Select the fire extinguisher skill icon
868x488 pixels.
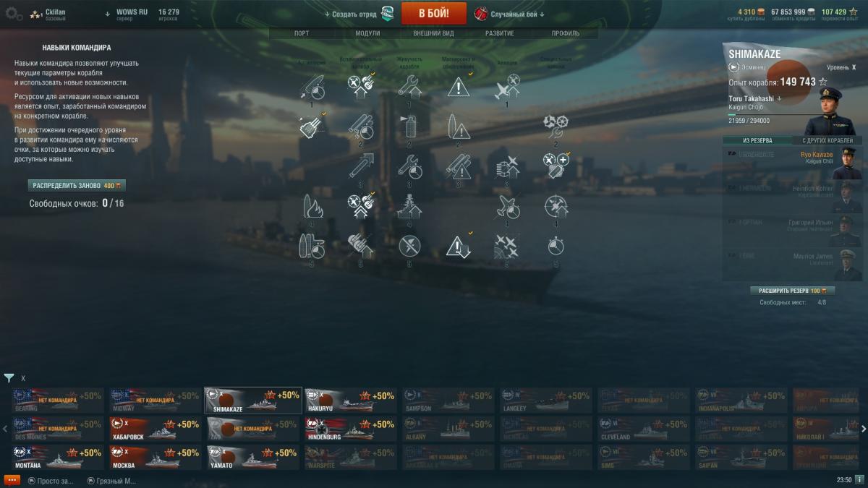click(x=409, y=127)
